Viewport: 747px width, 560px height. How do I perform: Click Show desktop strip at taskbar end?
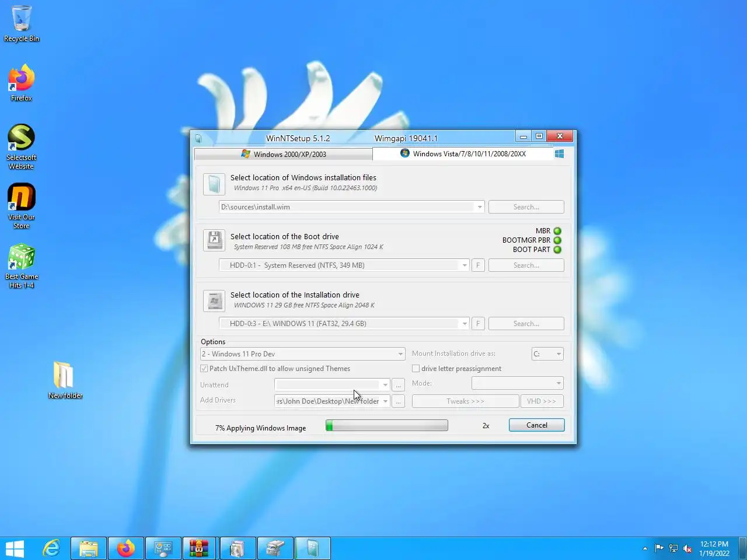tap(743, 548)
